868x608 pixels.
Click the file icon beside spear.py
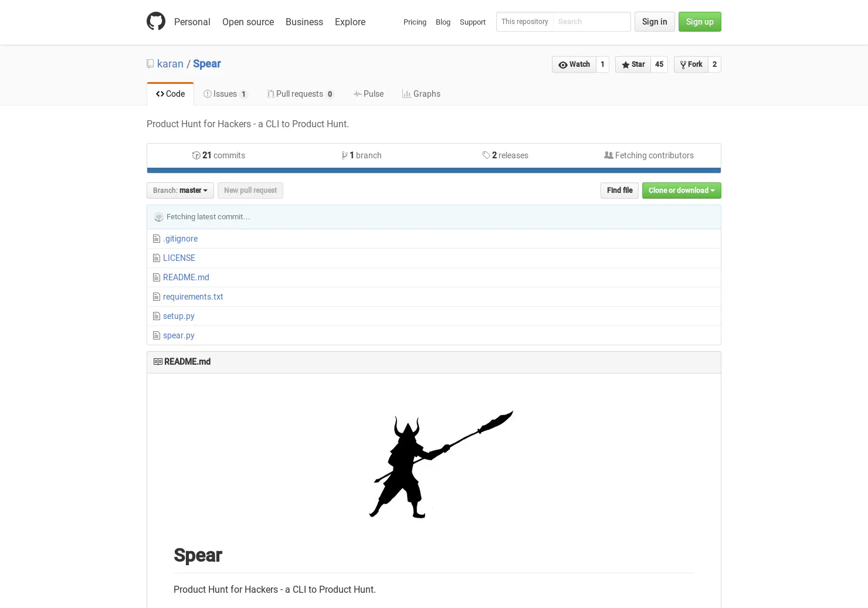(157, 335)
